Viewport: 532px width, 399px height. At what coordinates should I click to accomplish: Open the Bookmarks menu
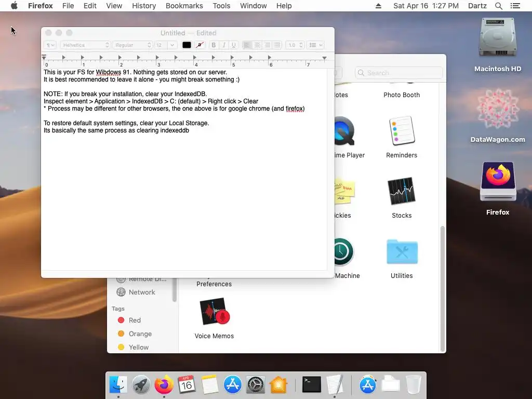tap(184, 6)
